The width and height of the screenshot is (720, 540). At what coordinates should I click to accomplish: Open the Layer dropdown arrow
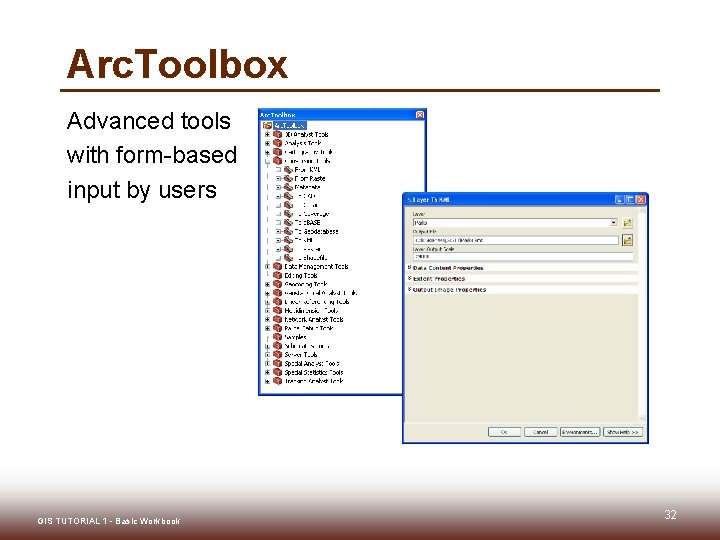[x=613, y=223]
